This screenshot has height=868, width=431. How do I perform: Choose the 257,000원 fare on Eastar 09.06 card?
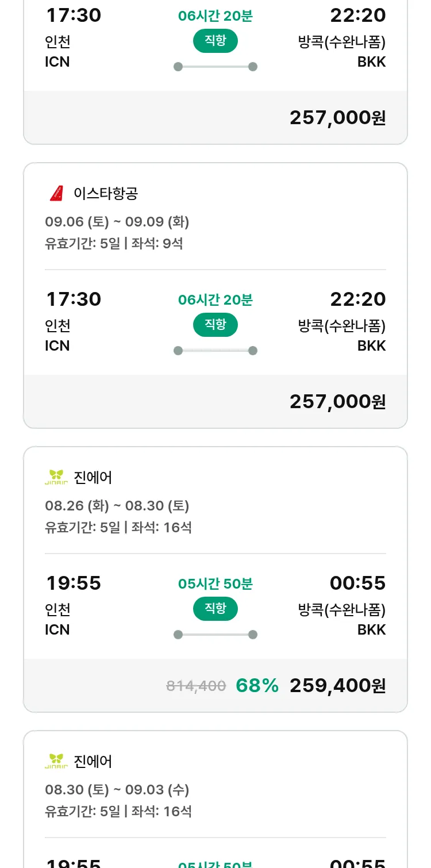(x=337, y=401)
